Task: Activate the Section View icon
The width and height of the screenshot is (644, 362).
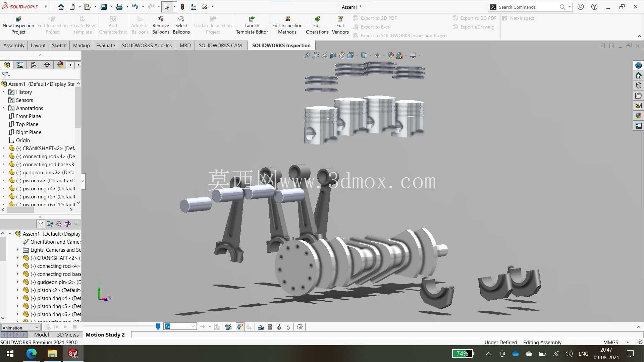Action: (333, 55)
